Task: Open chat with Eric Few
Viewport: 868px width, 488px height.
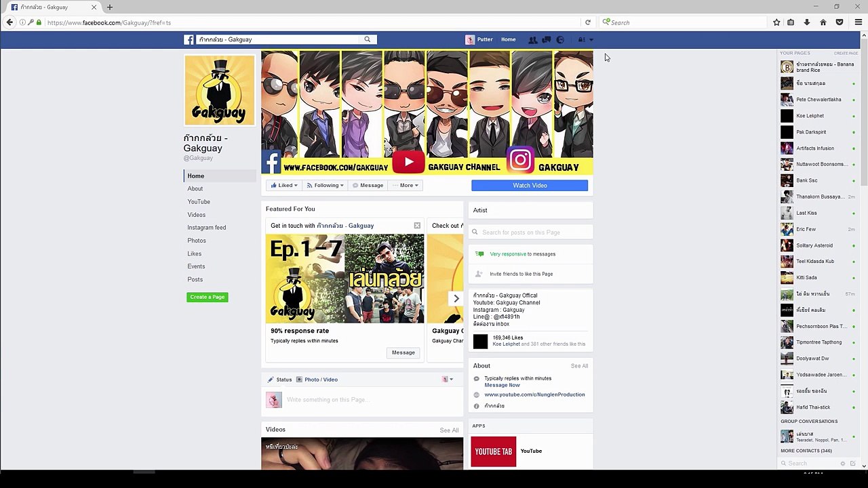Action: click(x=818, y=229)
